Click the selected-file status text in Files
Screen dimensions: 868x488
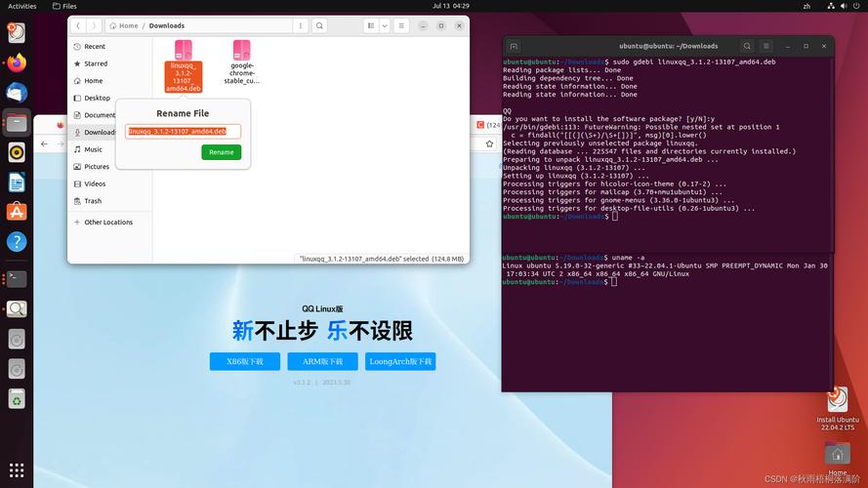tap(382, 259)
